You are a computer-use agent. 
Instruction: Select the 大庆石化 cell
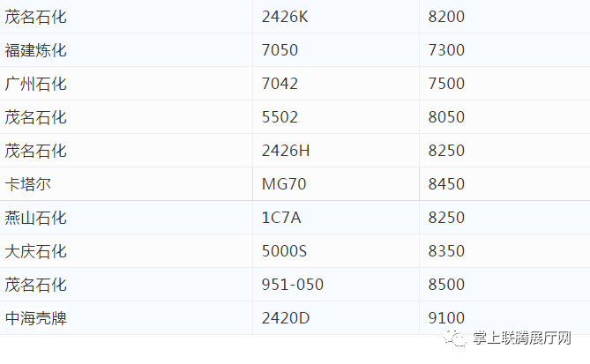126,251
